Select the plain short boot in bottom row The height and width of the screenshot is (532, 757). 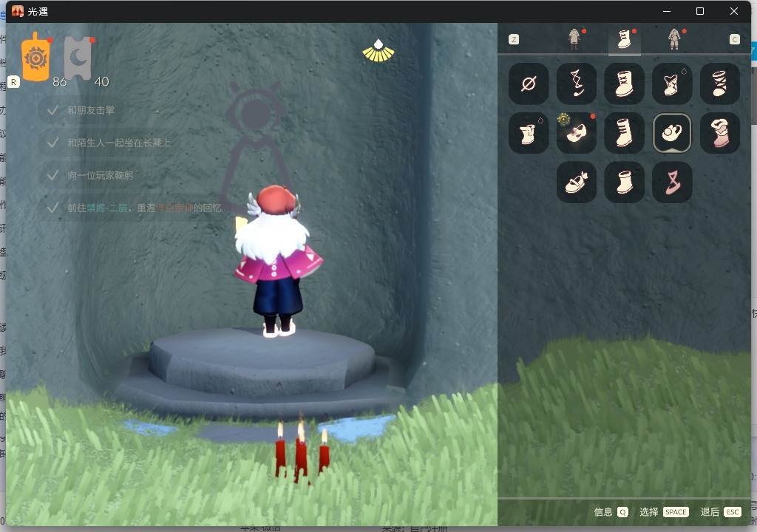tap(624, 182)
